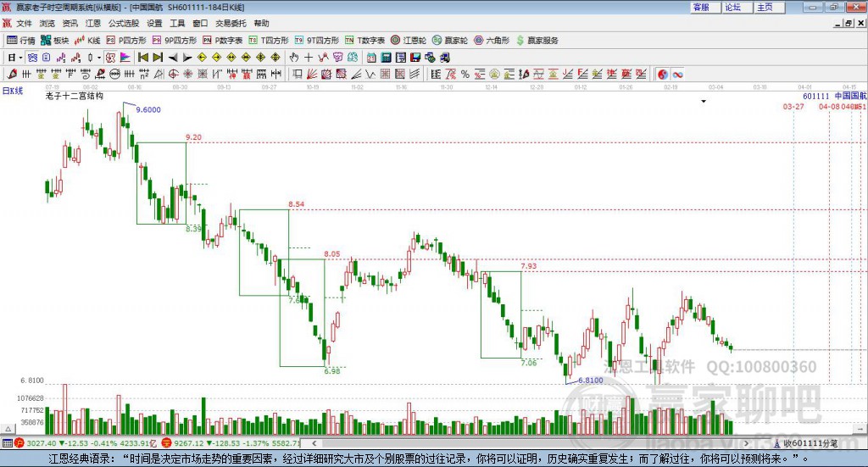
Task: Open the 9T四方形 tool
Action: click(x=317, y=41)
